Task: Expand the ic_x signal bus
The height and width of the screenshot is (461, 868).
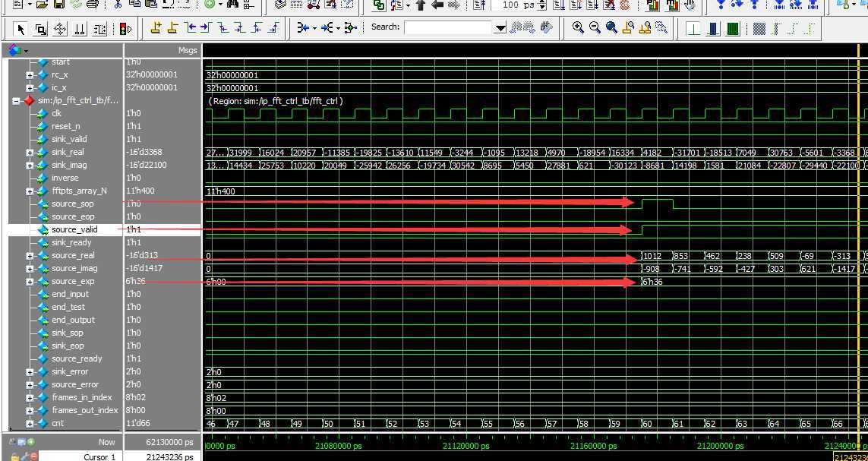Action: 30,88
